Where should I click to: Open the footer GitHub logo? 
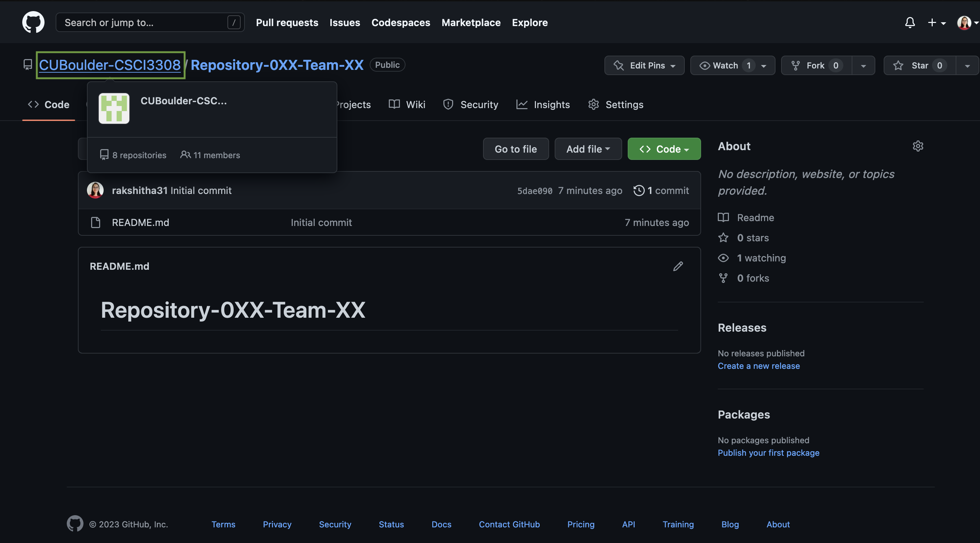tap(75, 524)
